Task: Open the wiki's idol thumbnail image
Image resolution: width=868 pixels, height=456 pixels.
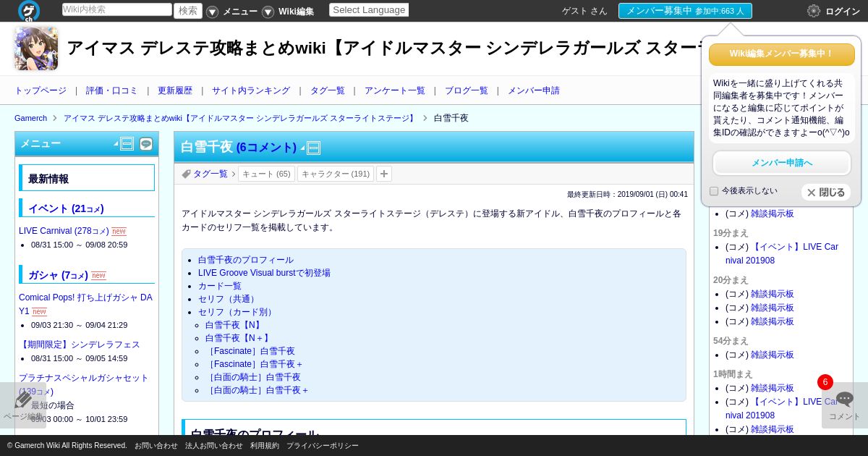Action: pos(36,48)
